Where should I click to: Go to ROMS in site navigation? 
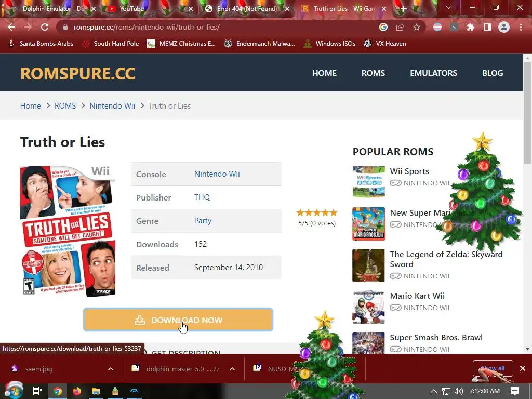point(373,73)
